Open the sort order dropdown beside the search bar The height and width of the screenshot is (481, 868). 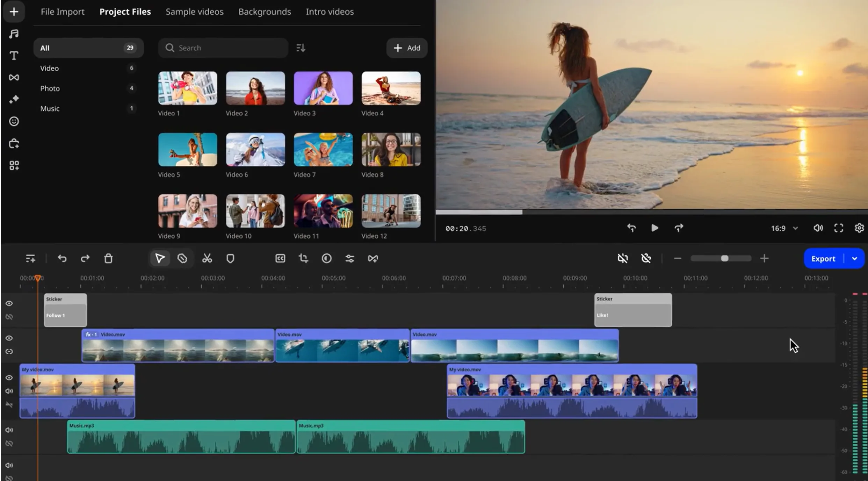click(x=301, y=48)
